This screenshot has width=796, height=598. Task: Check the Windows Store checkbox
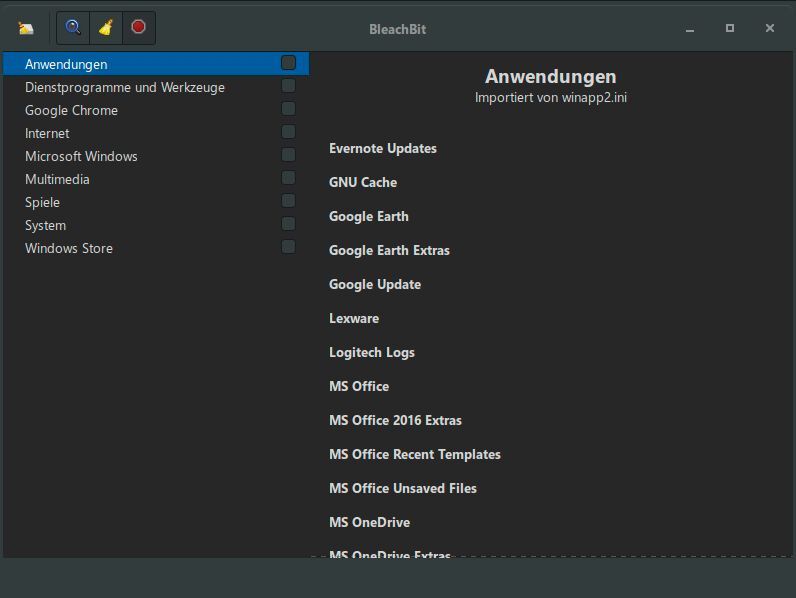288,247
